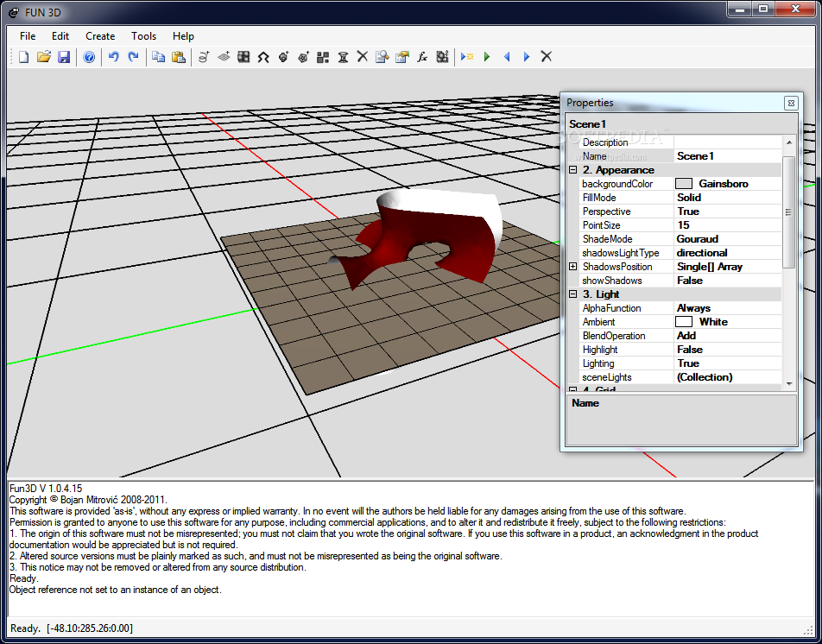Play the animation with the green arrow
This screenshot has height=644, width=822.
[487, 57]
